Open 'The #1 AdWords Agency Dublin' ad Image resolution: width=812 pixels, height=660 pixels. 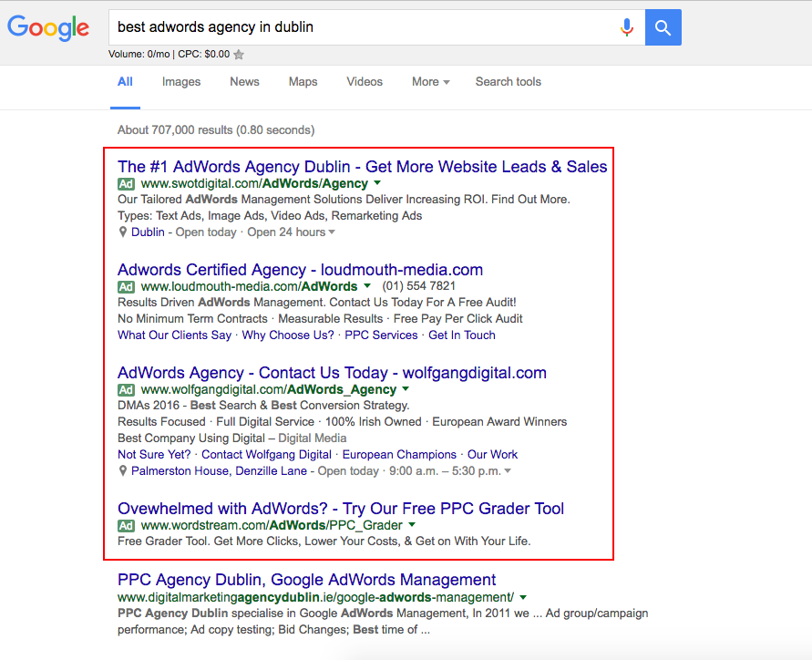coord(362,167)
